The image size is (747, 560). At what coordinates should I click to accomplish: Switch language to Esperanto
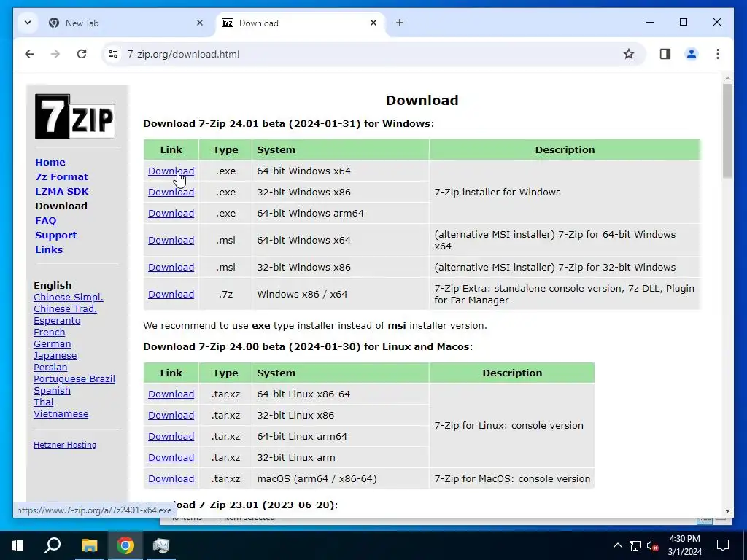pos(57,321)
